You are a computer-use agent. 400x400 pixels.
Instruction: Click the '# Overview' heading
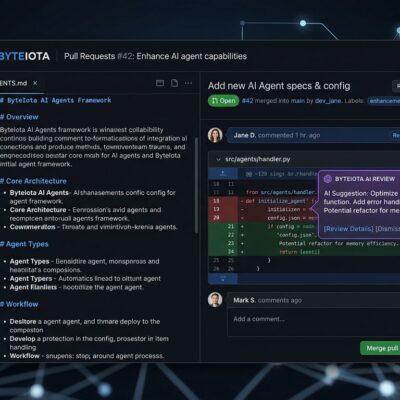[19, 117]
